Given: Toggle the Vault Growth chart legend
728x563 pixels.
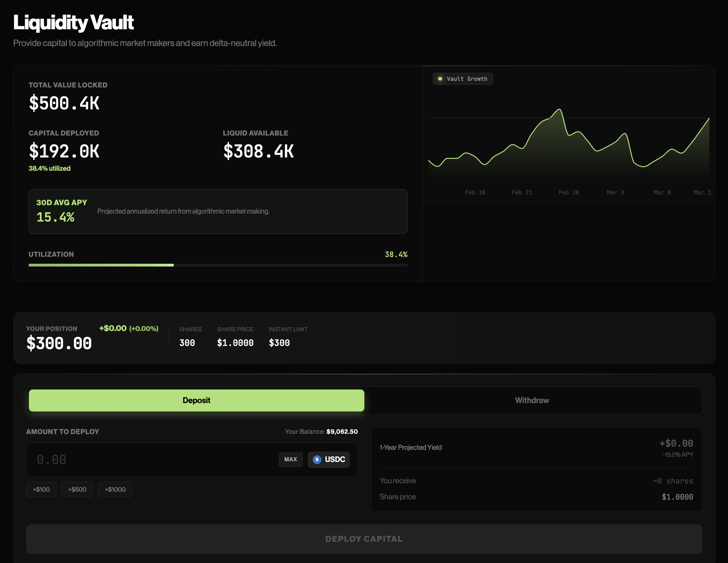Looking at the screenshot, I should click(x=463, y=78).
